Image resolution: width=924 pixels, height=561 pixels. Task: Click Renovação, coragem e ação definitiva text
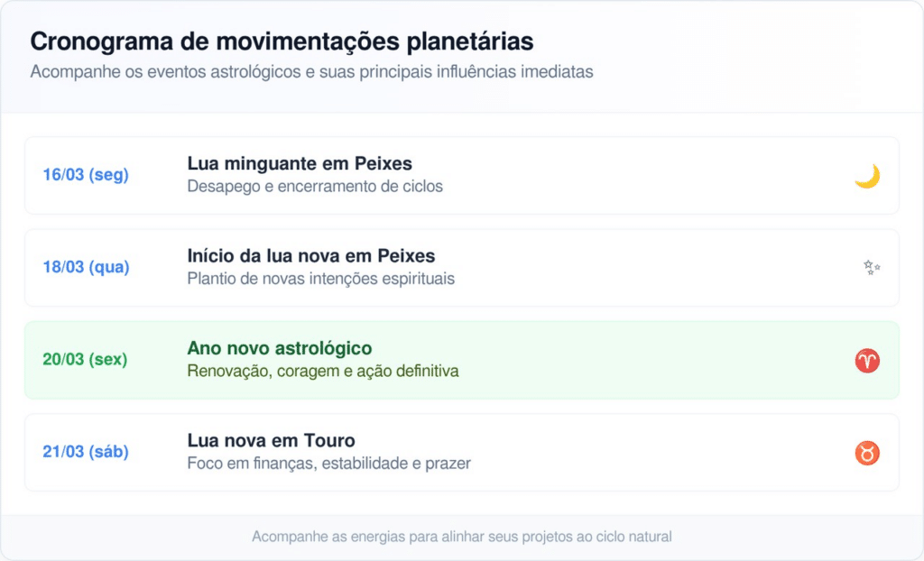click(323, 371)
